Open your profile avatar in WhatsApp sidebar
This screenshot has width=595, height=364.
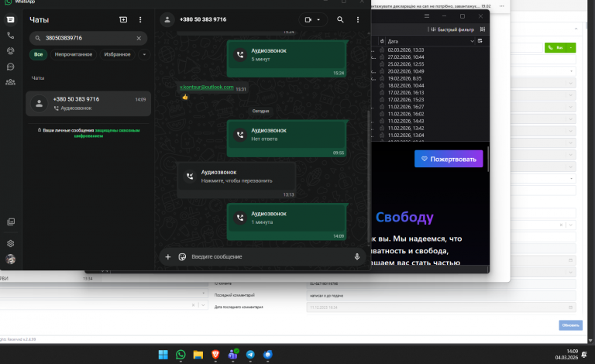(x=11, y=259)
